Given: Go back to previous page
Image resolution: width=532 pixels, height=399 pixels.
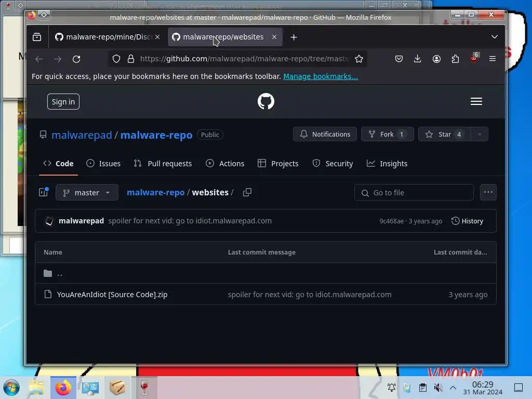Looking at the screenshot, I should [39, 59].
